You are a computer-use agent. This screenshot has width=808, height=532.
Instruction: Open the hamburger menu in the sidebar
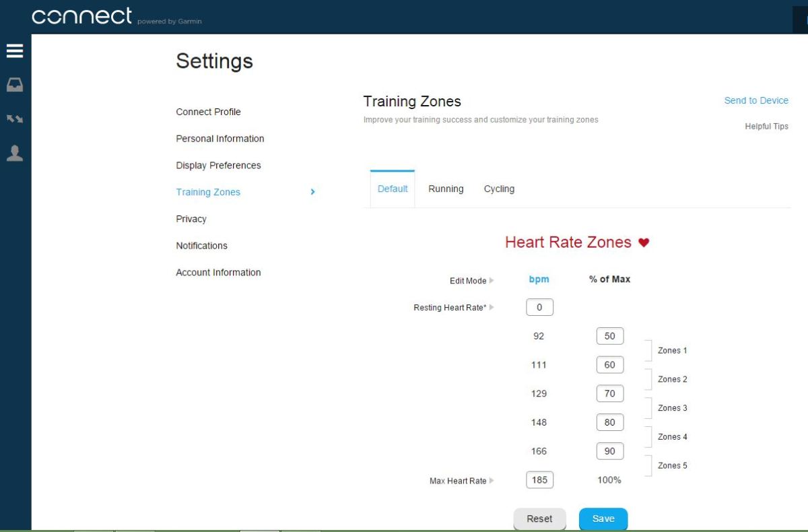coord(15,51)
